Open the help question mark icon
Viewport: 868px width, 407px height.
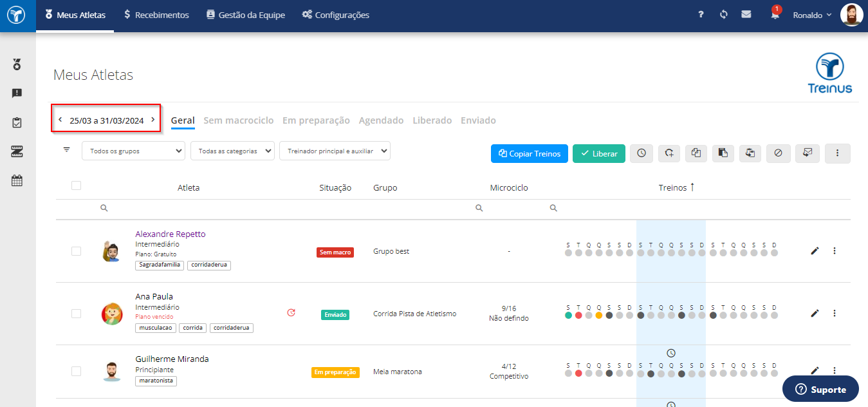point(701,14)
